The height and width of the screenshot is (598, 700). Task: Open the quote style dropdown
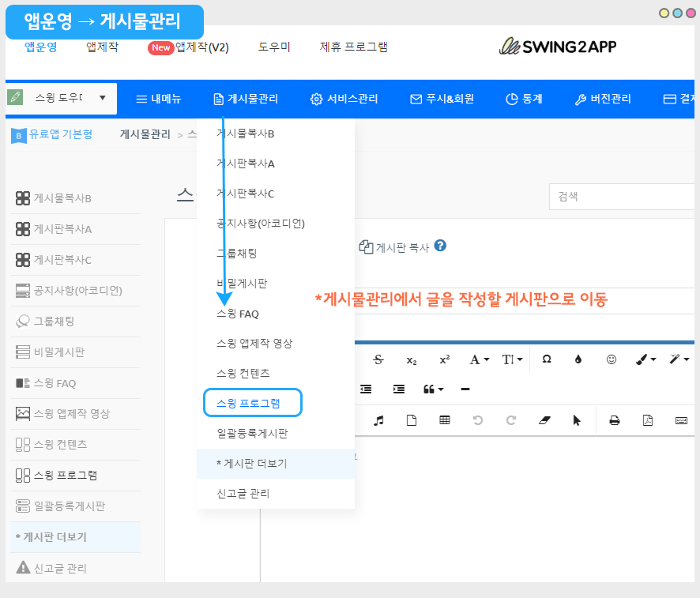point(433,389)
